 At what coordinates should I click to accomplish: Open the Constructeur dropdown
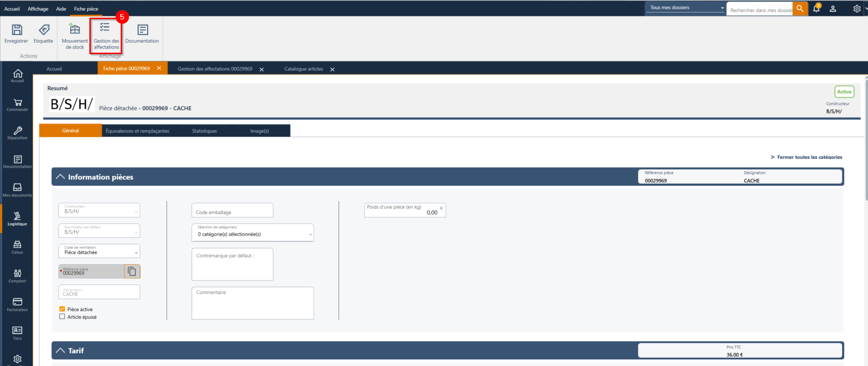coord(99,210)
